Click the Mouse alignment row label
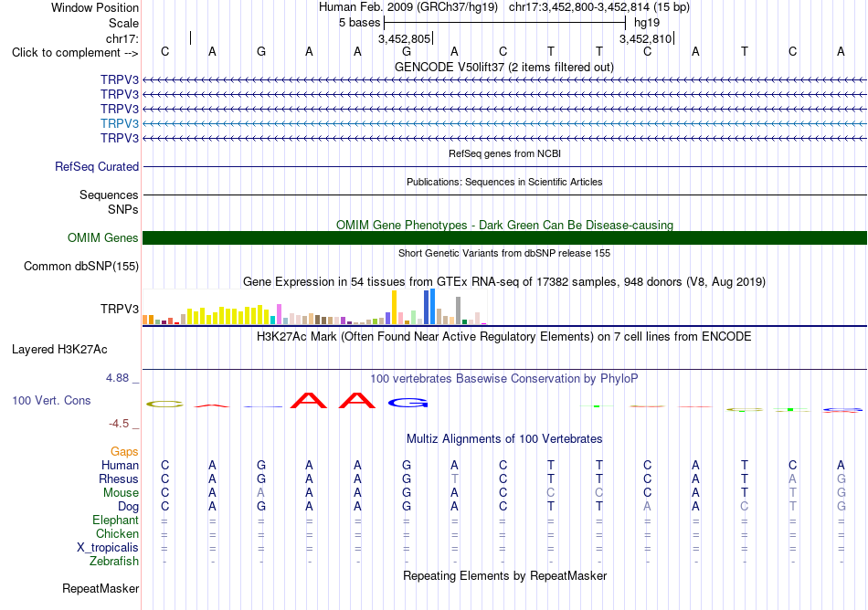Screen dimensions: 868x610 coord(121,493)
